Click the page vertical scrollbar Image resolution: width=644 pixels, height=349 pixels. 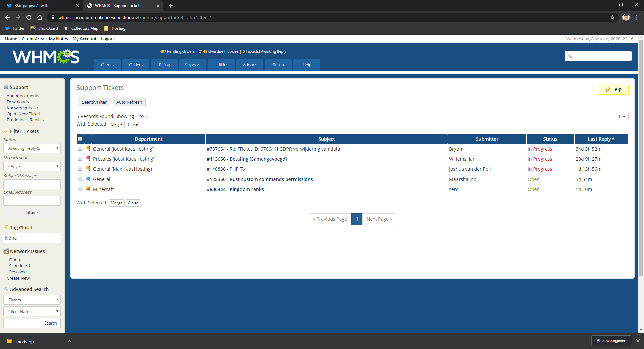click(x=641, y=158)
